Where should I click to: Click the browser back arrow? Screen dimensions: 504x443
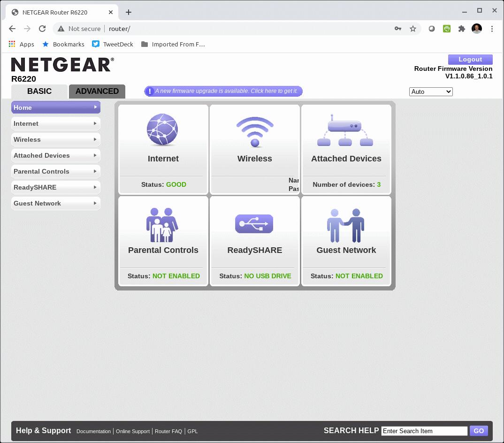click(x=12, y=29)
